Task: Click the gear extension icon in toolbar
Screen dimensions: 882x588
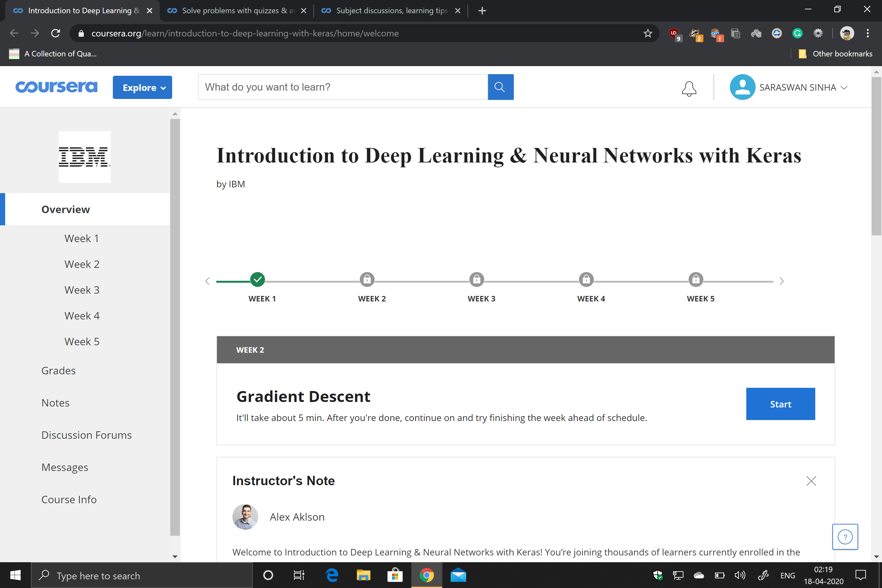Action: (818, 34)
